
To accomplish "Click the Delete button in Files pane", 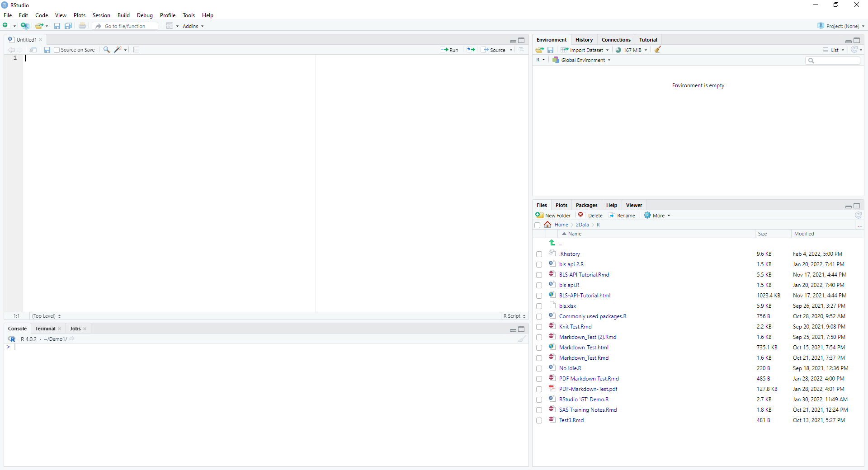I will (590, 216).
